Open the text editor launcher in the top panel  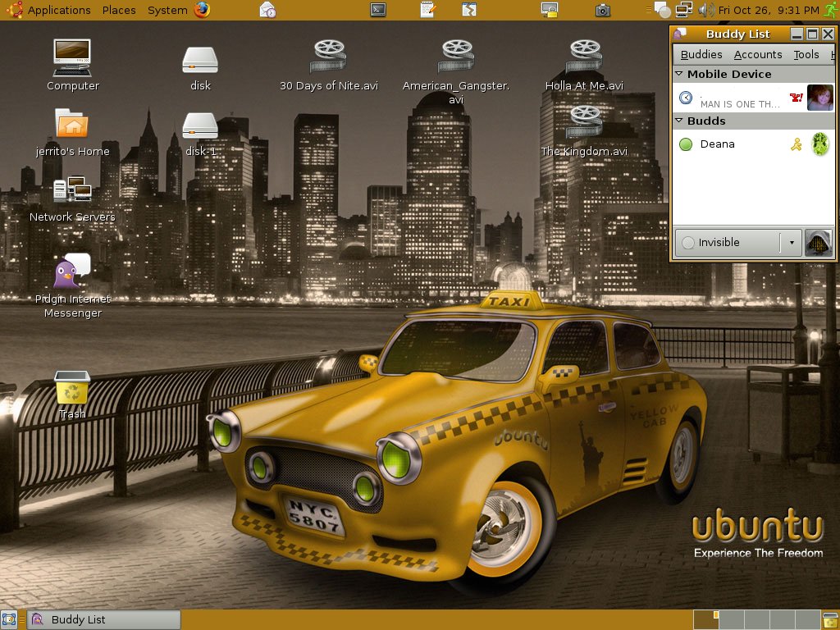(x=427, y=10)
